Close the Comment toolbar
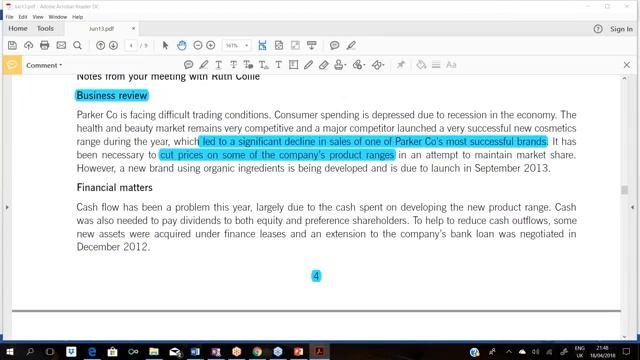Viewport: 640px width, 360px height. pos(627,65)
